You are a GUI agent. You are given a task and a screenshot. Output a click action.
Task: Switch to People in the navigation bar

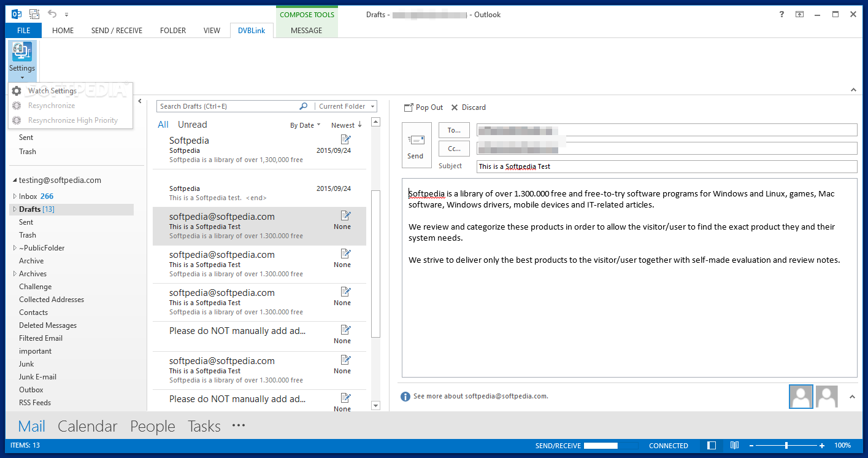(x=153, y=426)
